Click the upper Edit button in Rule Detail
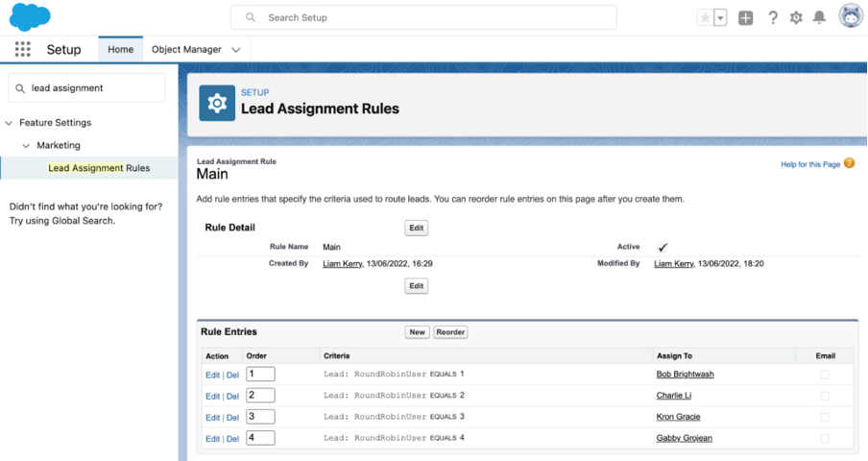Viewport: 868px width, 461px height. click(417, 228)
